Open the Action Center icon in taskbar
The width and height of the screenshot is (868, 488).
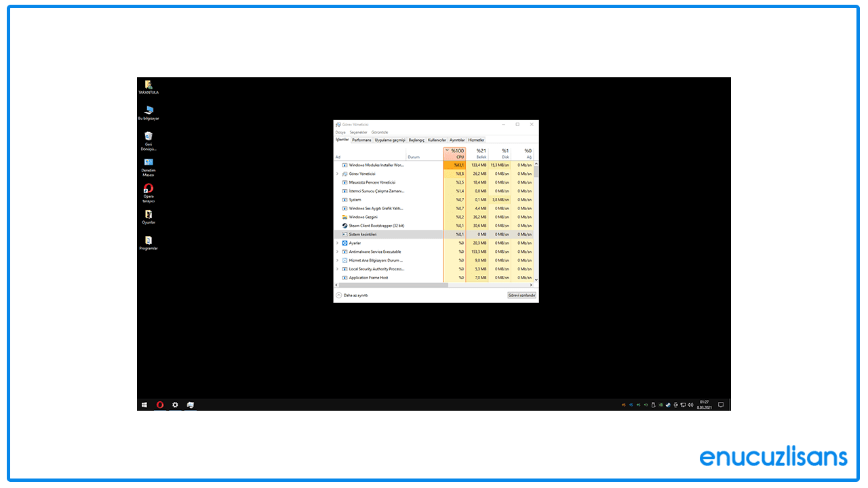(x=721, y=405)
